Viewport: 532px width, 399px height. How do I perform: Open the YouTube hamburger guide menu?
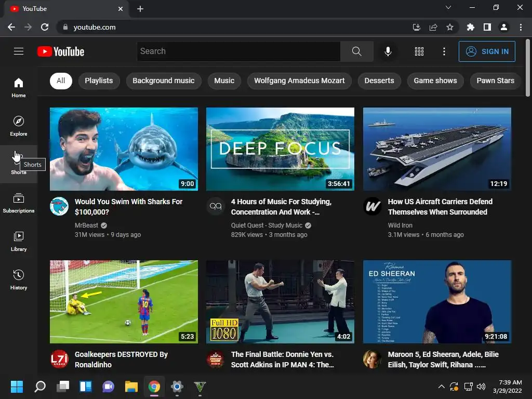(19, 51)
